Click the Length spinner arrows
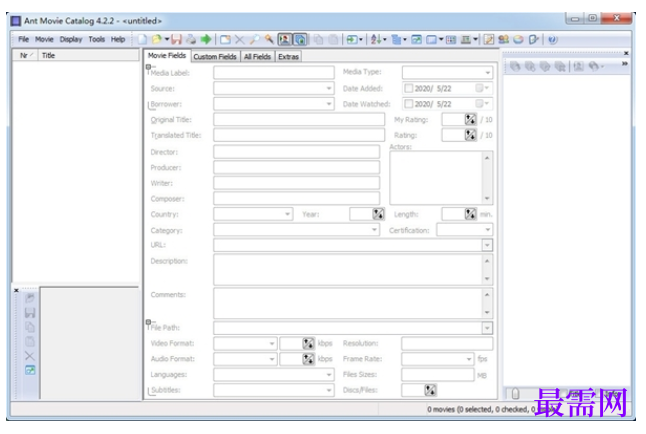Viewport: 646px width, 434px height. click(470, 214)
